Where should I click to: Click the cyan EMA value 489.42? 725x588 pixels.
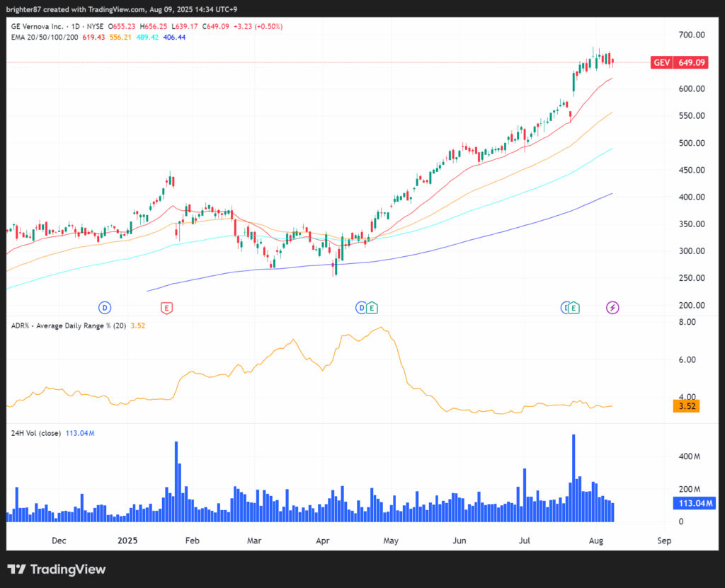[147, 38]
